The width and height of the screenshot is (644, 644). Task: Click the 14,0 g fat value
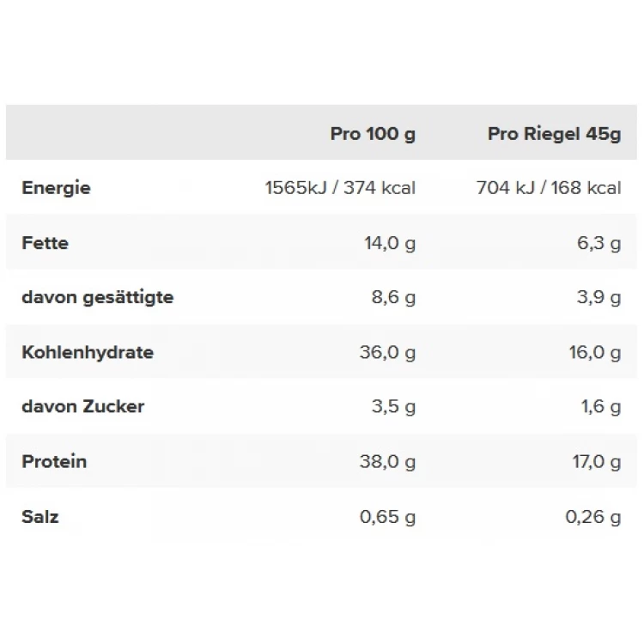390,243
